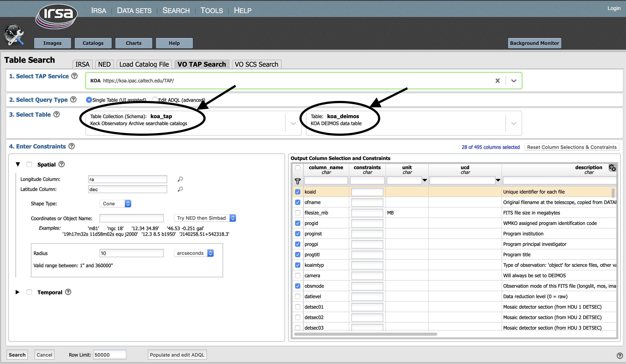
Task: Open the Catalogs menu tab
Action: point(93,43)
